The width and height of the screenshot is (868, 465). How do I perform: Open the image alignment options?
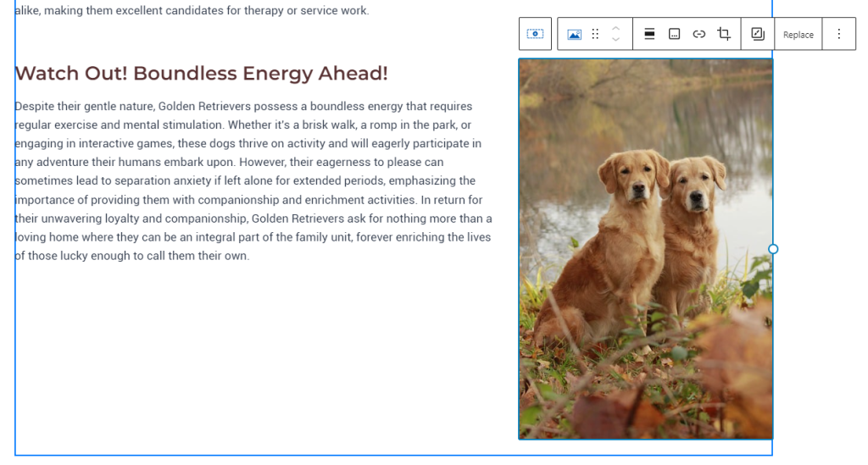pyautogui.click(x=649, y=34)
